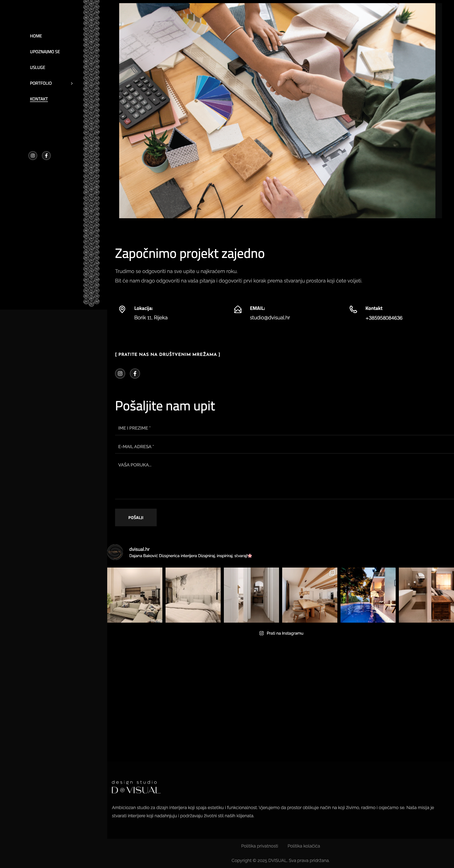Click the email envelope icon
454x868 pixels.
coord(238,309)
